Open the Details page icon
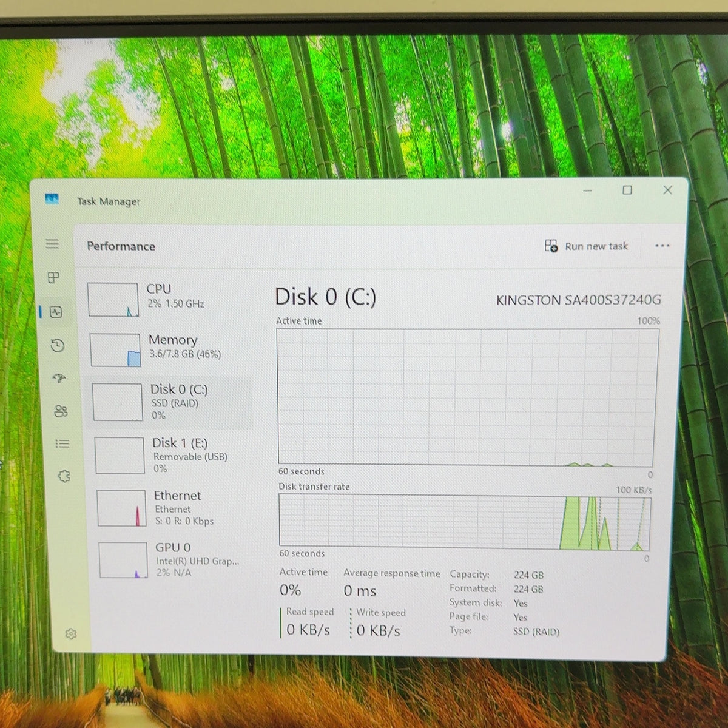 tap(62, 443)
